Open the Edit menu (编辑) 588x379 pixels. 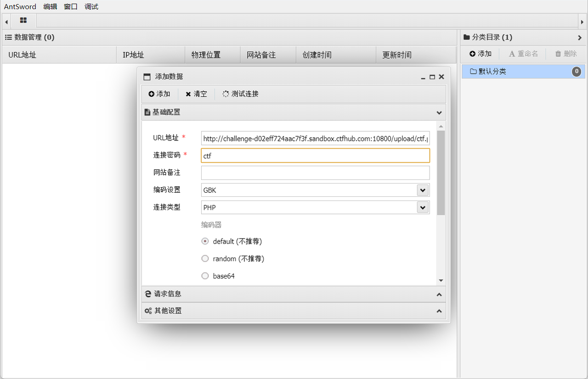coord(50,6)
